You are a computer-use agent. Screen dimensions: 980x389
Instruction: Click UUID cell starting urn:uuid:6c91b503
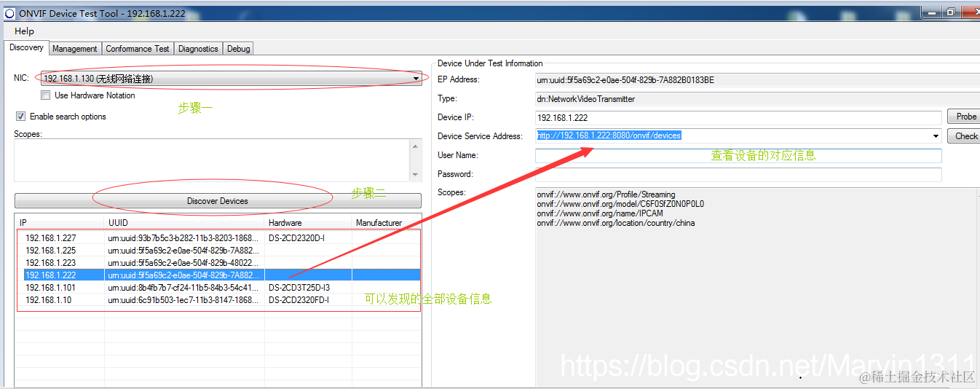[183, 299]
